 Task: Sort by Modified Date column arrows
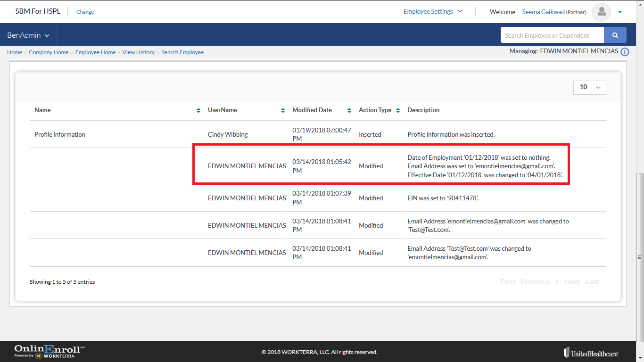coord(349,110)
